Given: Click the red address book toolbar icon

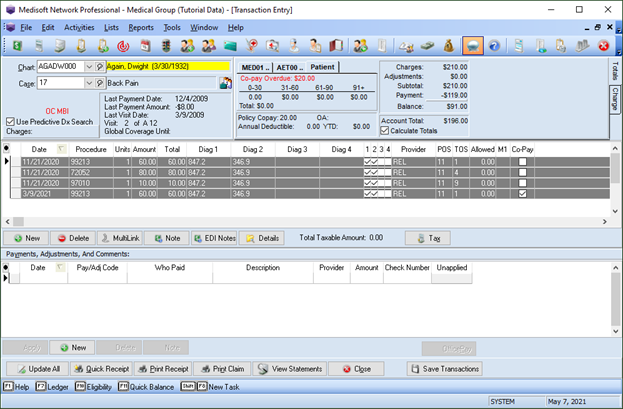Looking at the screenshot, I should click(336, 46).
